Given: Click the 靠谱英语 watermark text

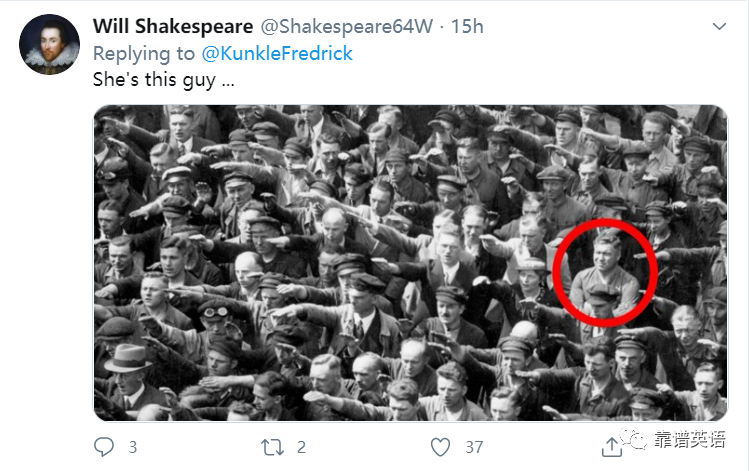Looking at the screenshot, I should [x=689, y=439].
